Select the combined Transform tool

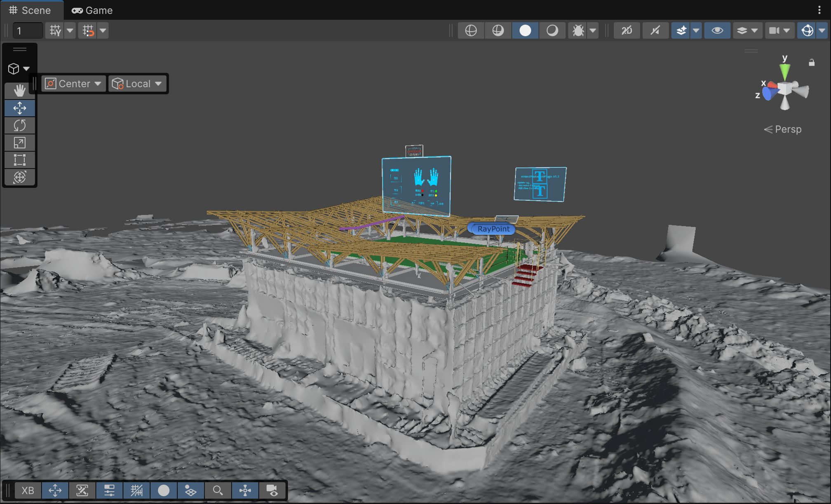[20, 177]
